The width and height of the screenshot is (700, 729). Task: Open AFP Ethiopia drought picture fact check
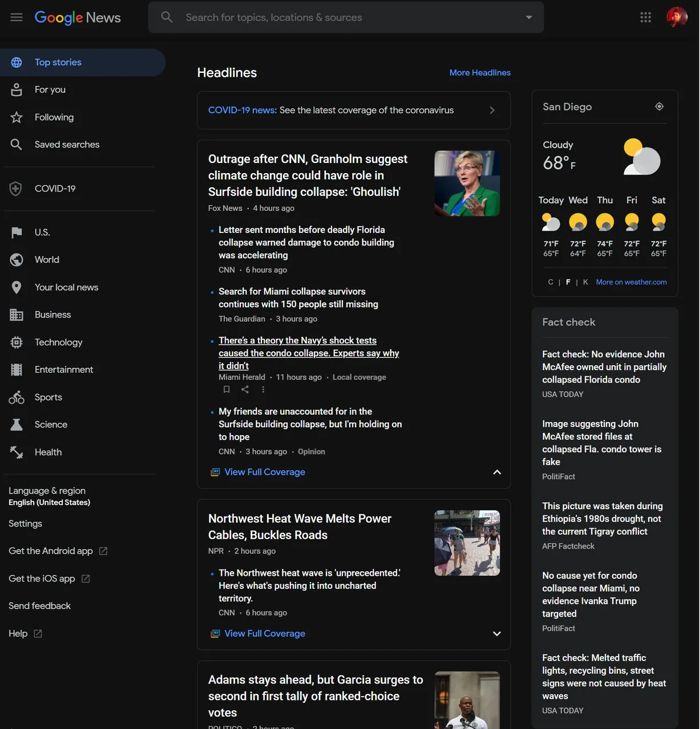(x=603, y=519)
